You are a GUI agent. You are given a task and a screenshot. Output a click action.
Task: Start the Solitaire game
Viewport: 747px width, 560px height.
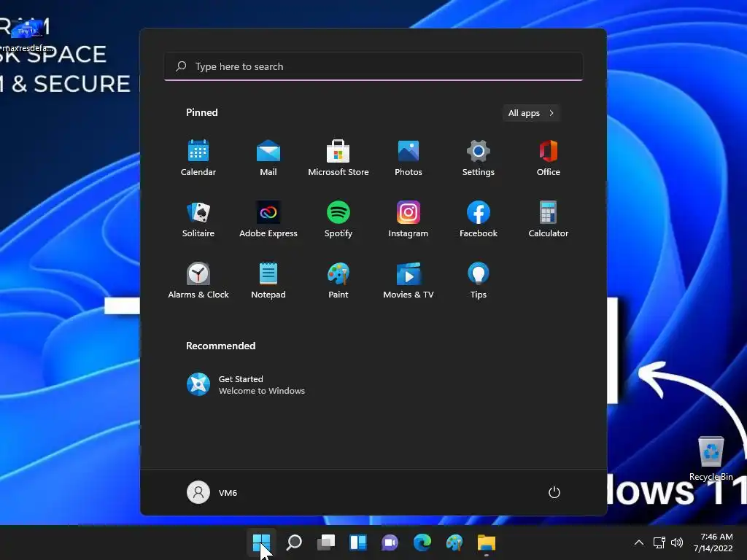point(198,219)
